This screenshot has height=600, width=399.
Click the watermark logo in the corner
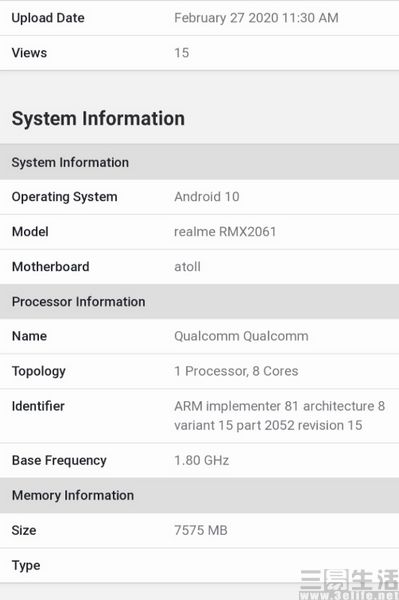349,584
